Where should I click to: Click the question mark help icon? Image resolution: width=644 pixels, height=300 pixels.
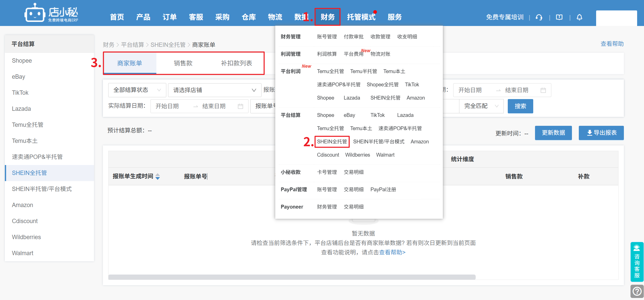tap(637, 291)
